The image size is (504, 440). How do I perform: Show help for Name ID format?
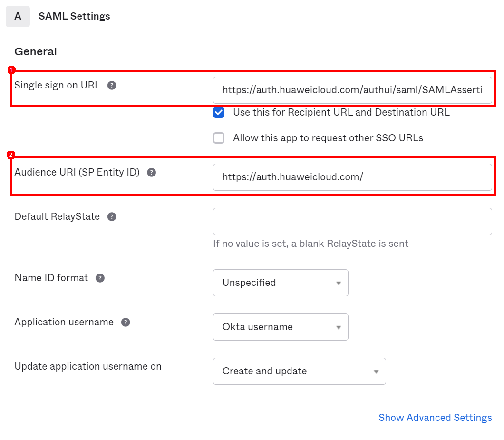(x=100, y=278)
